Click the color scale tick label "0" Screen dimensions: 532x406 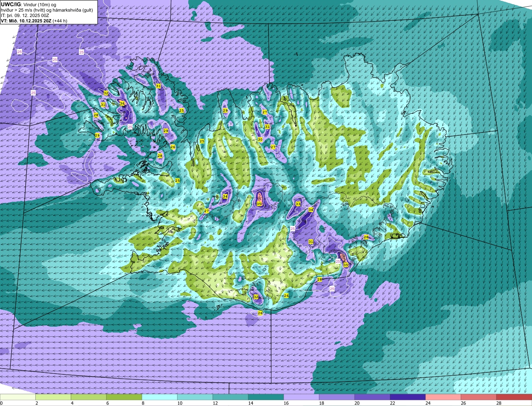[1, 403]
